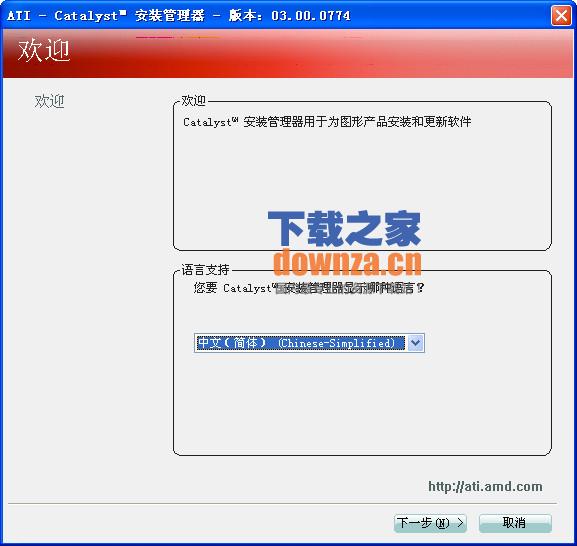Open the http://ati.amd.com link

coord(485,486)
